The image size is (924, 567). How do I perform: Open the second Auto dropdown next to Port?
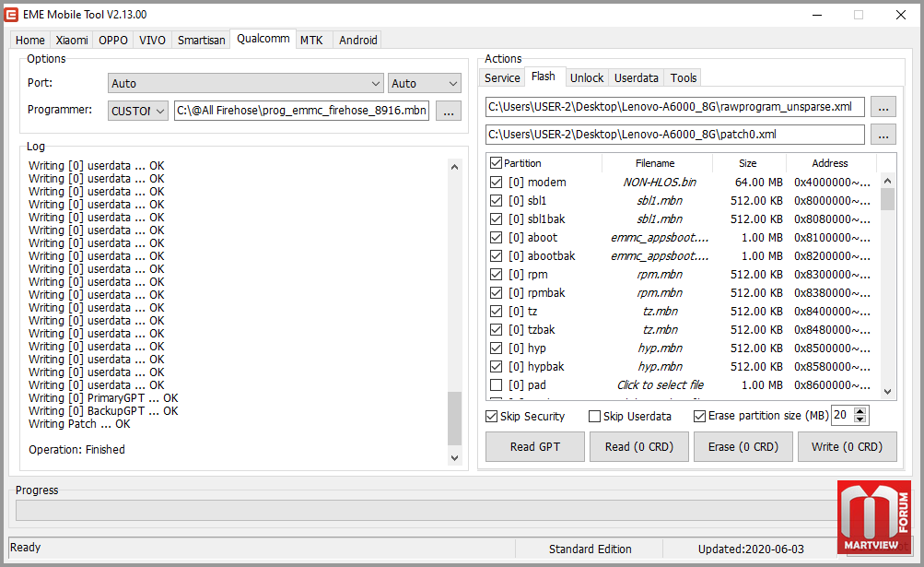(x=425, y=83)
